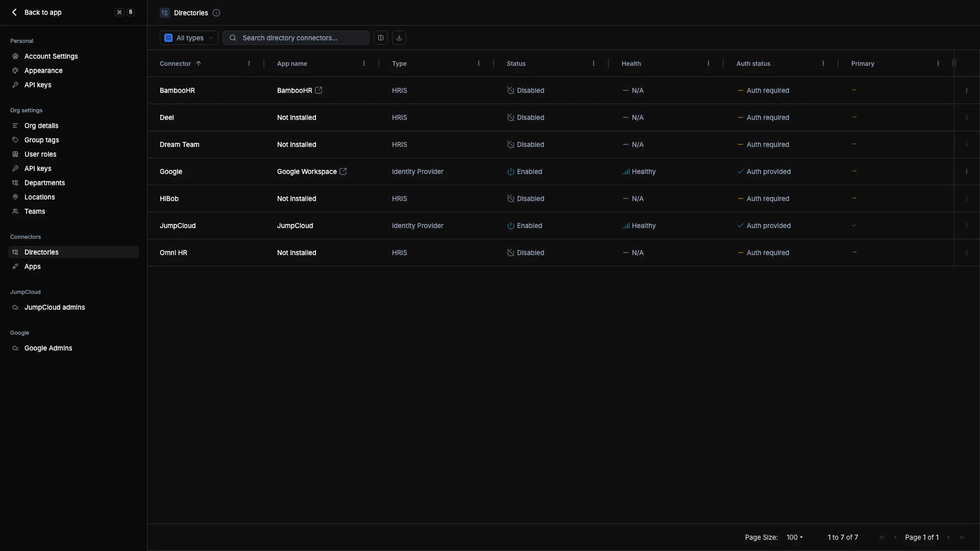Viewport: 980px width, 551px height.
Task: Open Connector column menu
Action: (249, 64)
